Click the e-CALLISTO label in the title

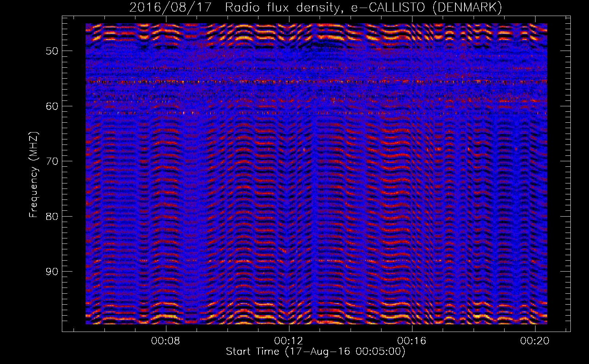pos(388,7)
